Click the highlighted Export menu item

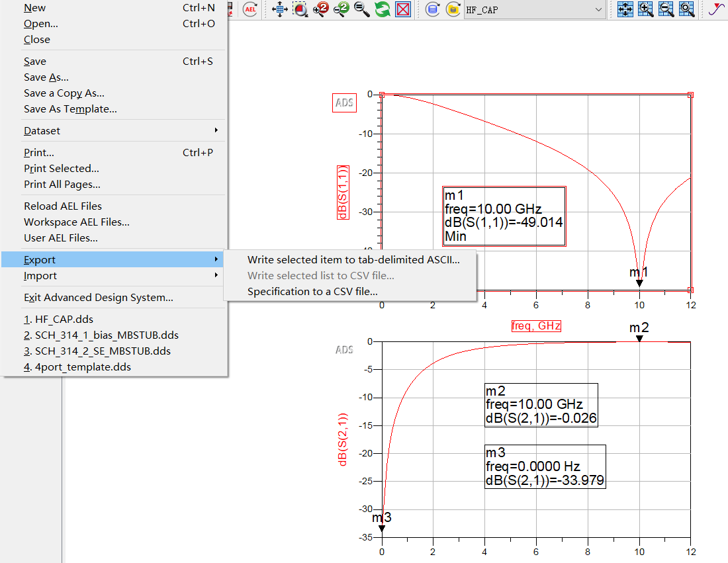[113, 259]
